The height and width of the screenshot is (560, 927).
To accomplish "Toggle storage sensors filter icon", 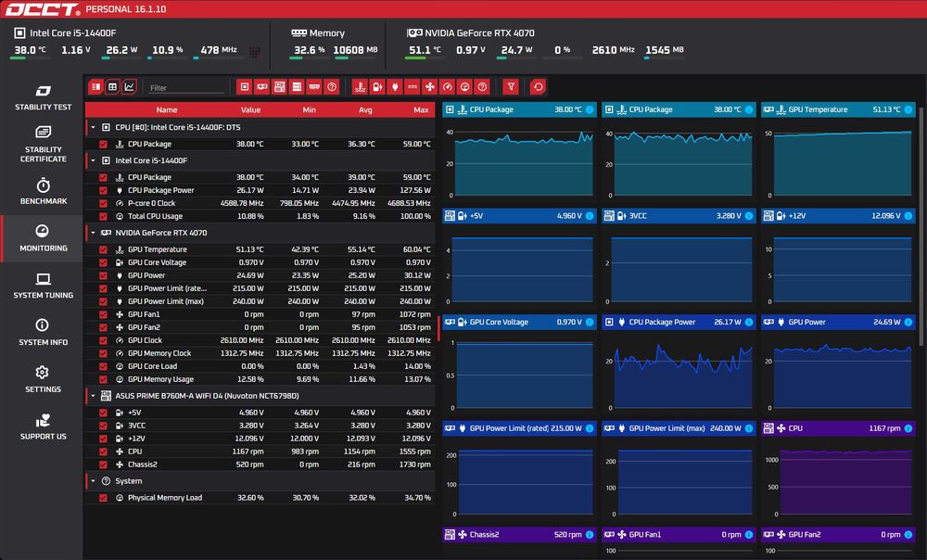I will (297, 87).
